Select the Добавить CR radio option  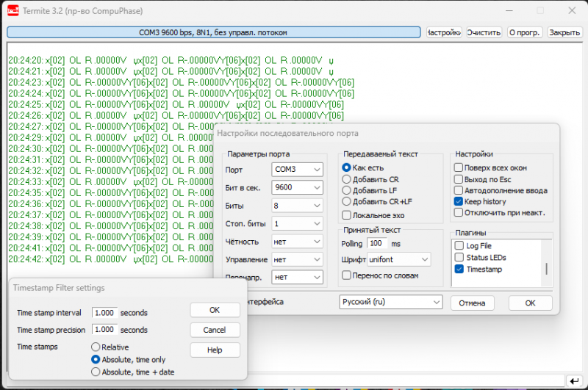point(347,179)
